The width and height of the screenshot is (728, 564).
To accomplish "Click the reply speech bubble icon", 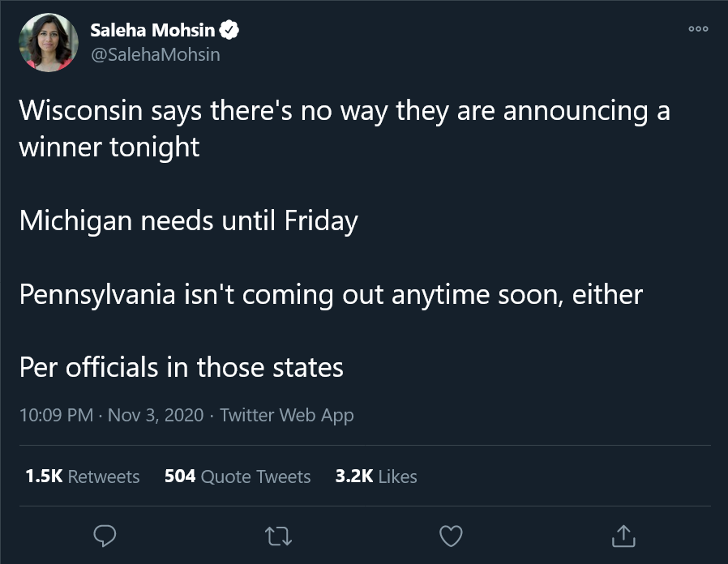I will click(x=105, y=535).
